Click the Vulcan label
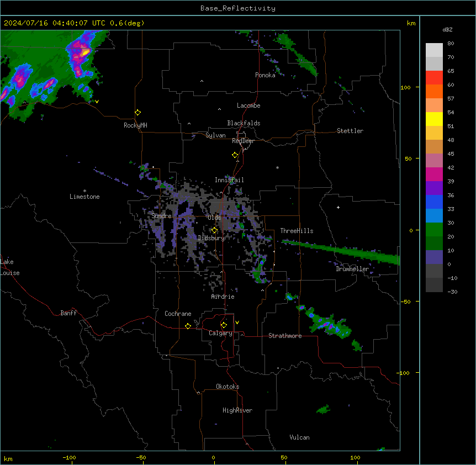Image resolution: width=476 pixels, height=465 pixels. coord(300,437)
